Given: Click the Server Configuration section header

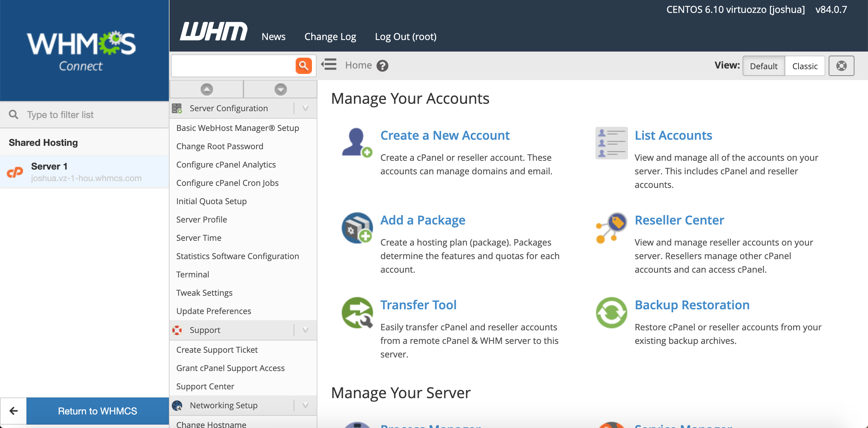Looking at the screenshot, I should 243,108.
